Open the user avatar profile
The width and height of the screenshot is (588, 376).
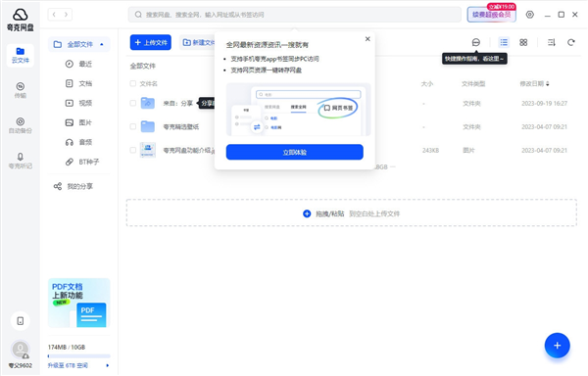click(x=21, y=350)
